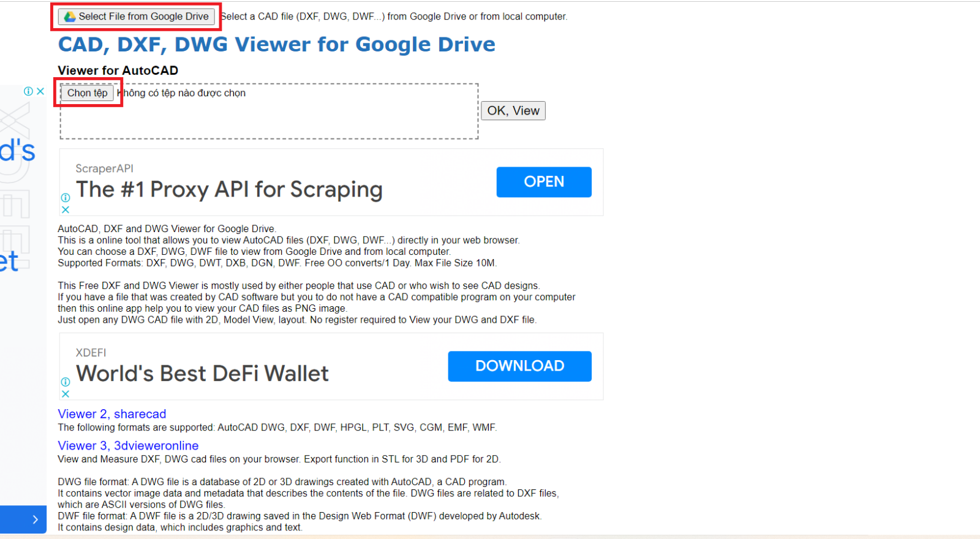Close the left sidebar ad
Image resolution: width=980 pixels, height=539 pixels.
[40, 91]
